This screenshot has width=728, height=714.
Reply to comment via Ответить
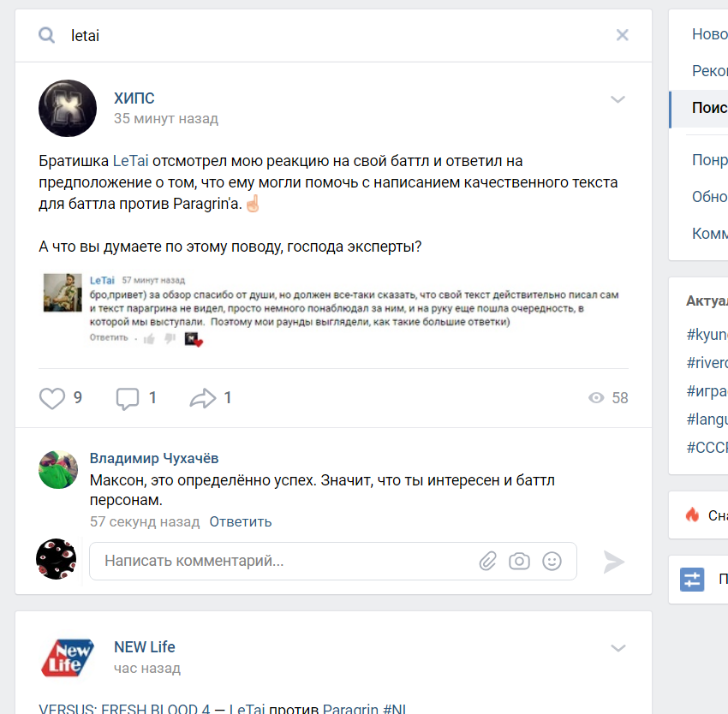click(241, 522)
